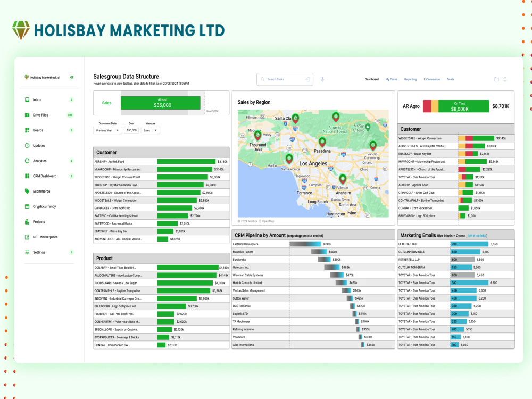This screenshot has width=532, height=399.
Task: Click the Search Tasks field
Action: [x=285, y=79]
